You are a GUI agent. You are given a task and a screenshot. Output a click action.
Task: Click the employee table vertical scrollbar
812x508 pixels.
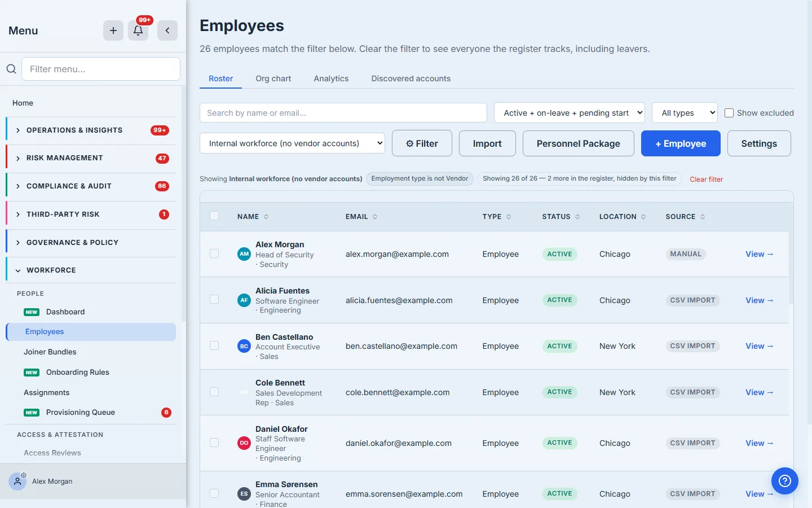(x=791, y=254)
